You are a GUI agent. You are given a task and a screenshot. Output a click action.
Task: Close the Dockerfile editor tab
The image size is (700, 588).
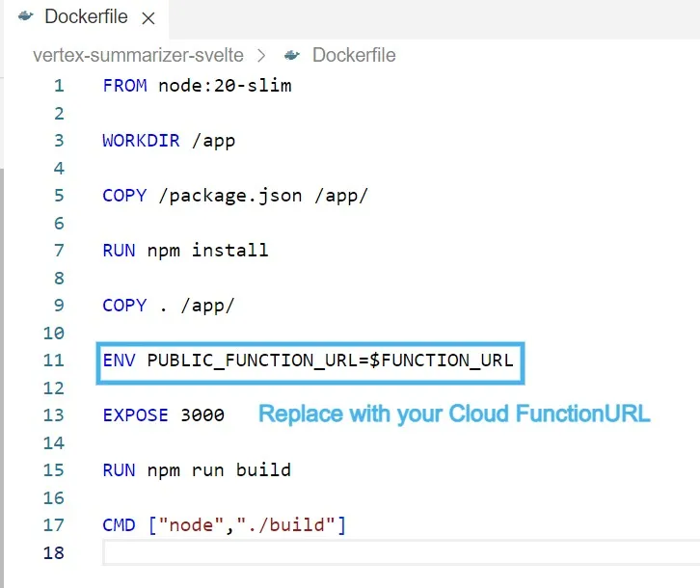148,18
